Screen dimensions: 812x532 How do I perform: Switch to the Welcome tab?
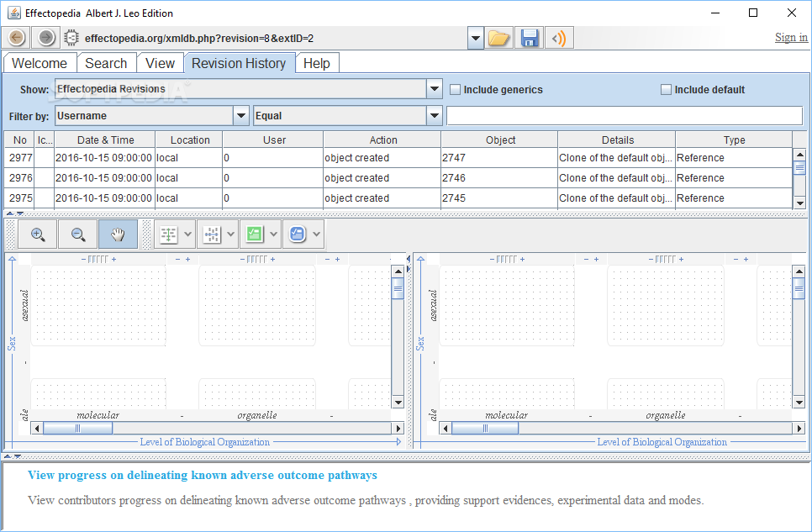[x=40, y=63]
